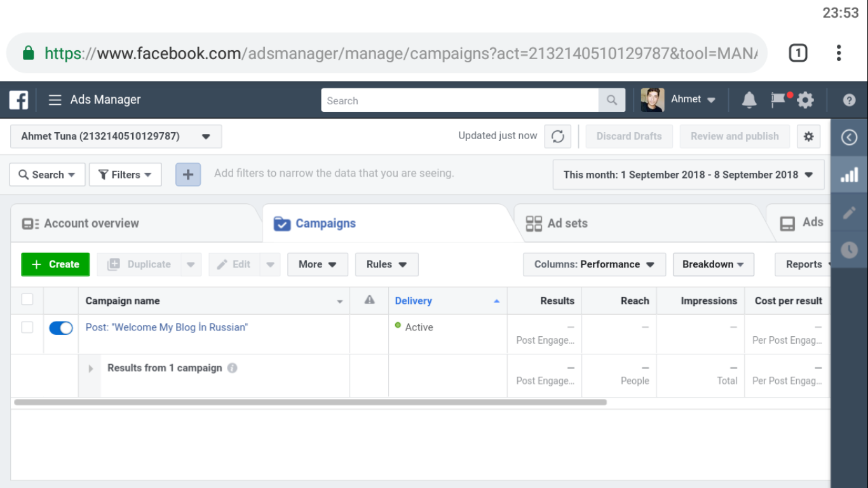
Task: Open the Reports dropdown
Action: [803, 264]
